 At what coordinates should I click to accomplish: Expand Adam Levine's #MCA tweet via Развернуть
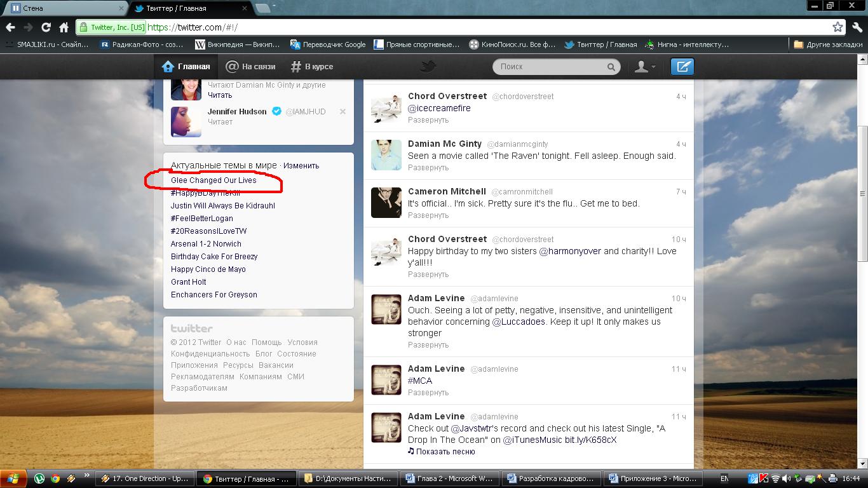tap(428, 393)
